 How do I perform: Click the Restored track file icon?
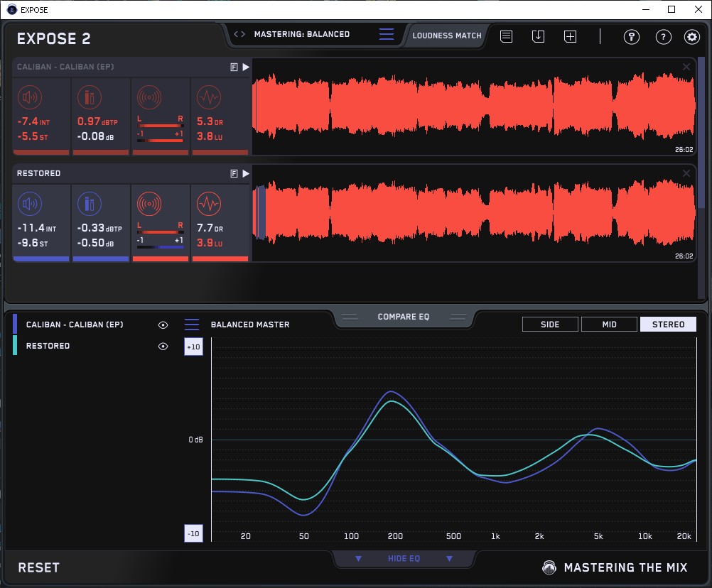coord(234,174)
